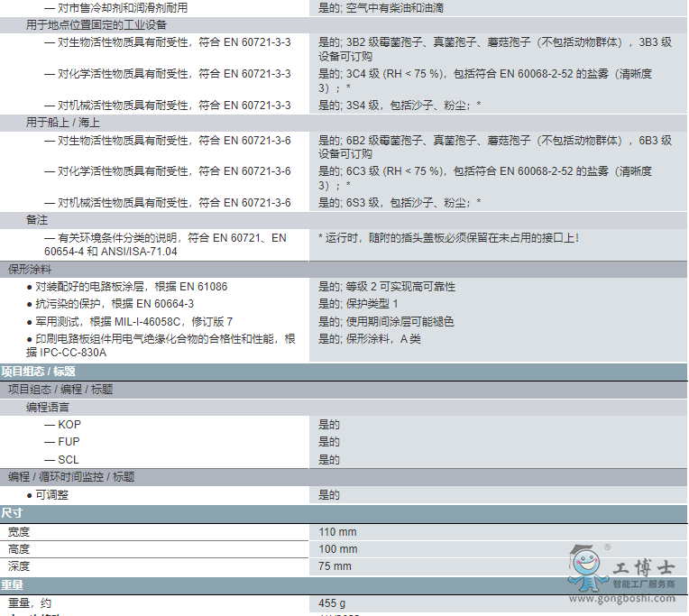Screen dimensions: 689x616
Task: Select the '重量, 约' row label
Action: pos(30,603)
